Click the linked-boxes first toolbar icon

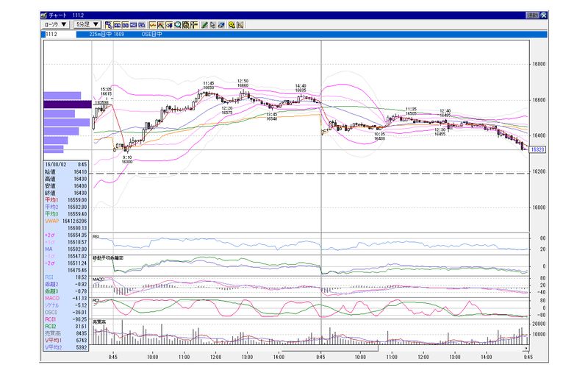(x=109, y=25)
